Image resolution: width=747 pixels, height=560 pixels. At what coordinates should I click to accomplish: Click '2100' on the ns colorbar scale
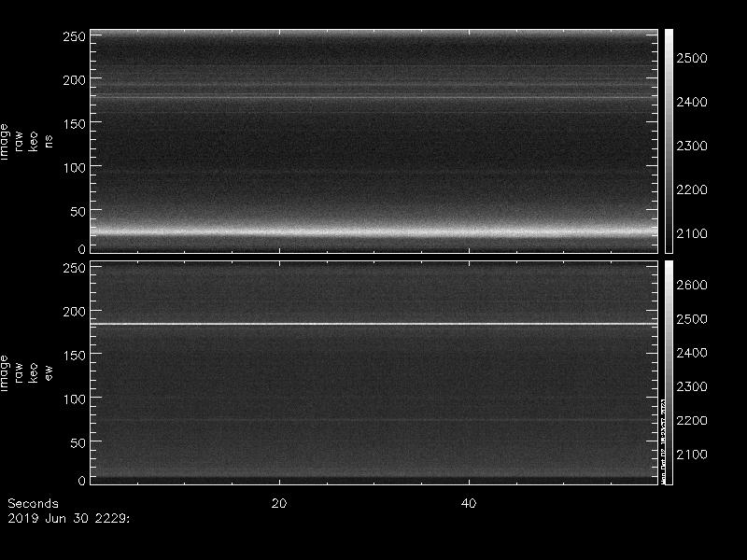tap(692, 233)
